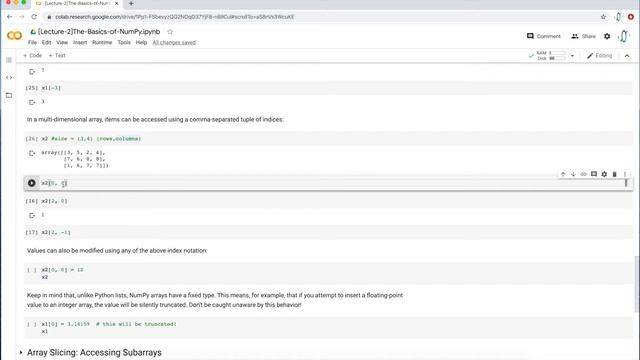Open the Tools menu
Screen dimensions: 640x360
coord(124,42)
